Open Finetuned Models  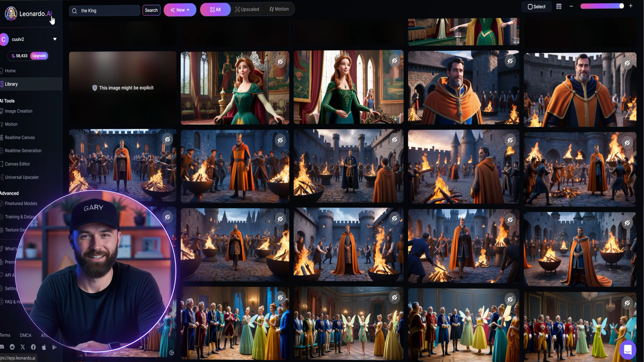tap(21, 204)
